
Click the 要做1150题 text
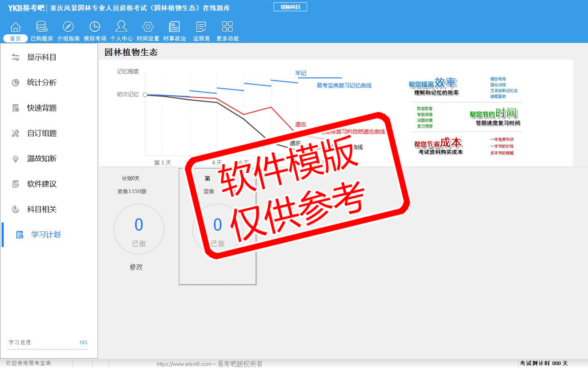tap(132, 191)
